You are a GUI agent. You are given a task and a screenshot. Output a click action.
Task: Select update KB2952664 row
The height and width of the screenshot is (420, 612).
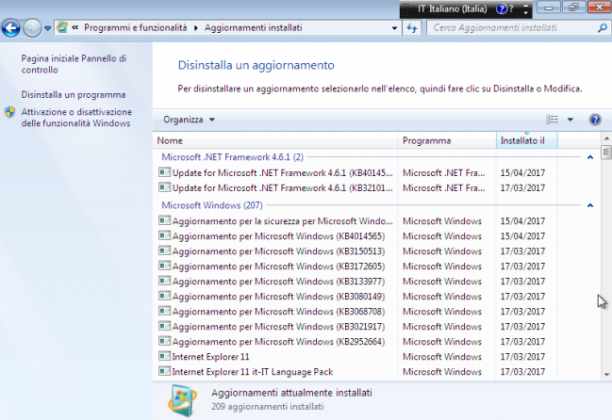(x=357, y=342)
